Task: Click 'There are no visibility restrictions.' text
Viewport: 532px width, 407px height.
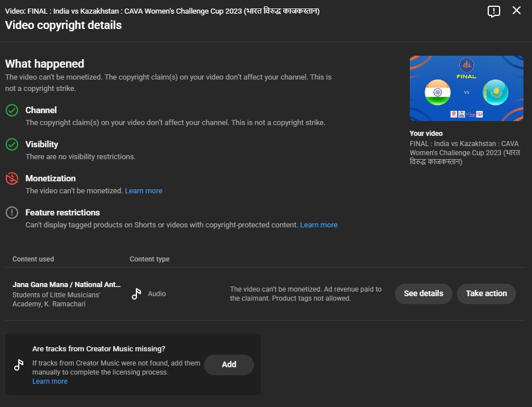Action: click(x=80, y=157)
